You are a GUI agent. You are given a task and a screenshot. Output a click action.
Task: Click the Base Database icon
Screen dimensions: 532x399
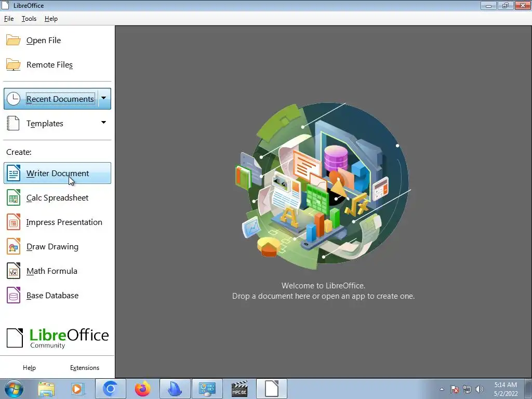click(14, 295)
